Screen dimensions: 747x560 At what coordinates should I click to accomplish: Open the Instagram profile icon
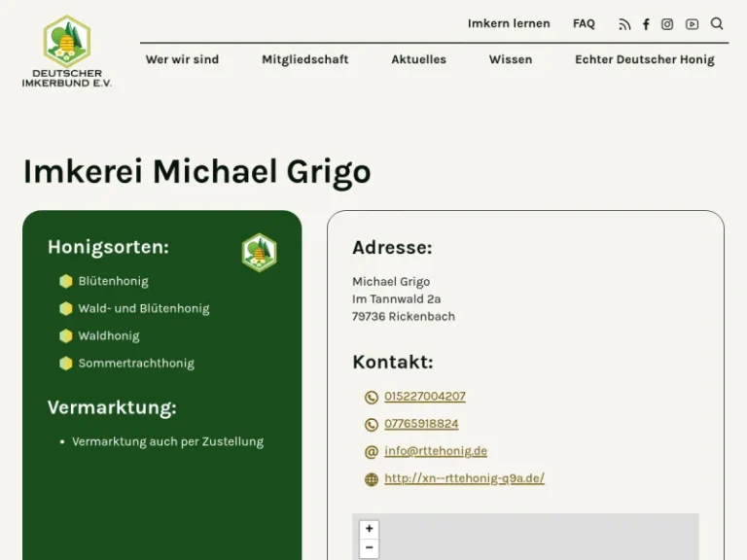pyautogui.click(x=667, y=24)
